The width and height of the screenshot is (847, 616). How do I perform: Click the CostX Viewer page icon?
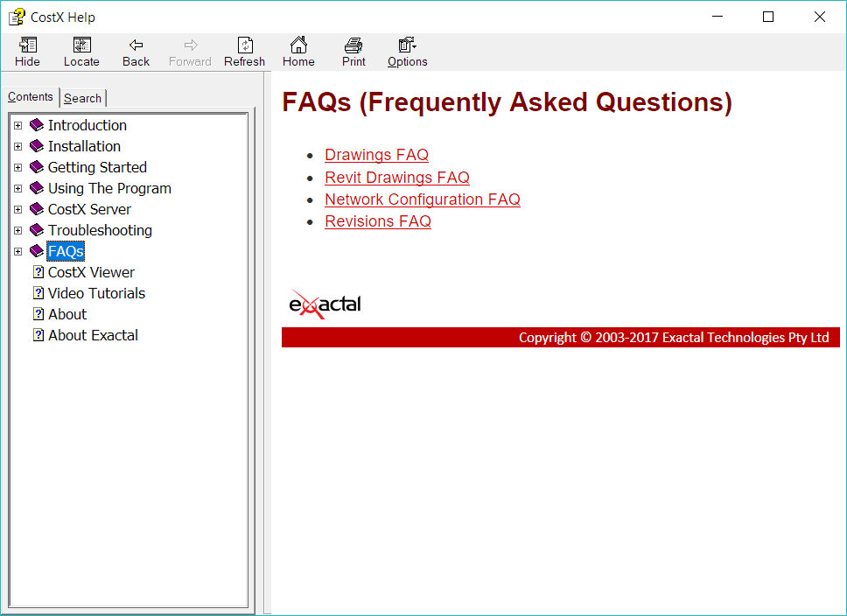38,272
